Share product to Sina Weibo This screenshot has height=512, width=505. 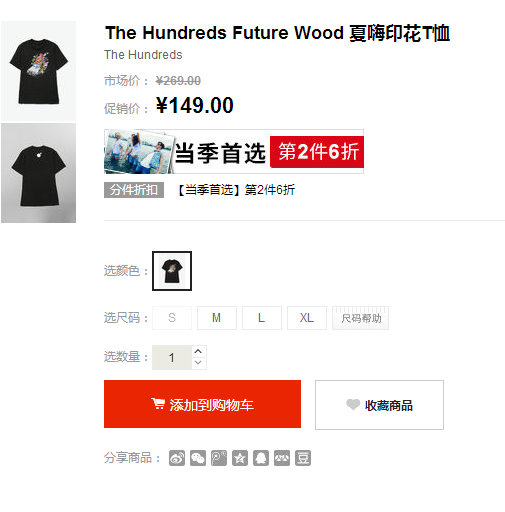point(177,458)
